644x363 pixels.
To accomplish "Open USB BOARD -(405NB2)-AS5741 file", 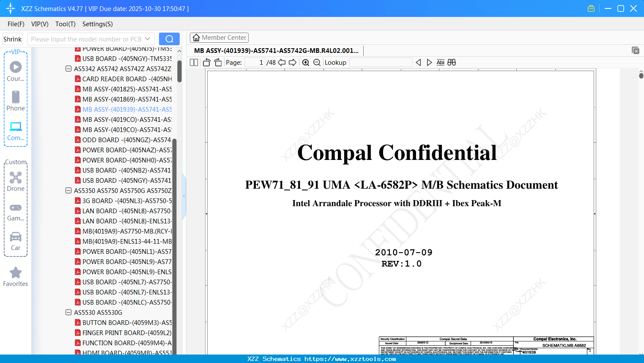I will (x=123, y=170).
